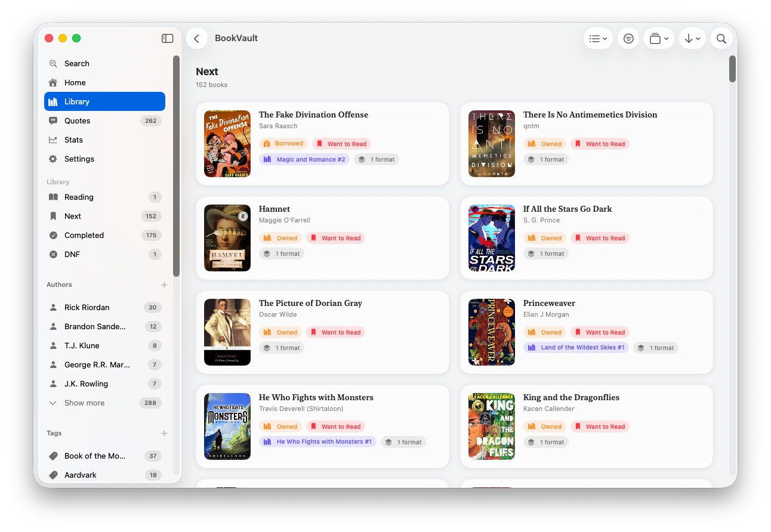
Task: Click the sidebar vertical scrollbar
Action: point(176,166)
